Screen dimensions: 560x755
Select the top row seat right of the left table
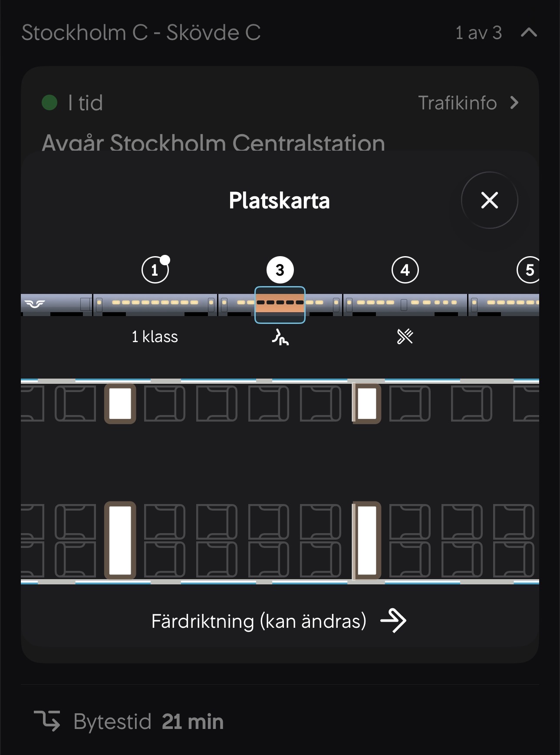click(x=164, y=404)
